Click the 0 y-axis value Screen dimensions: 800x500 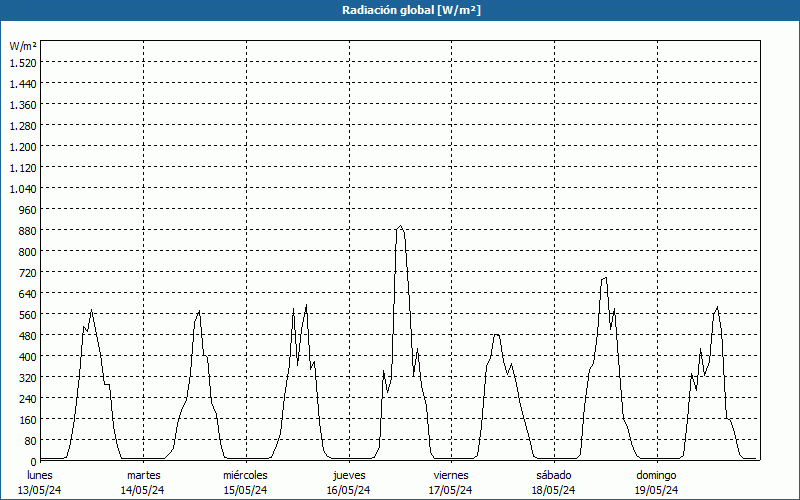tap(34, 462)
